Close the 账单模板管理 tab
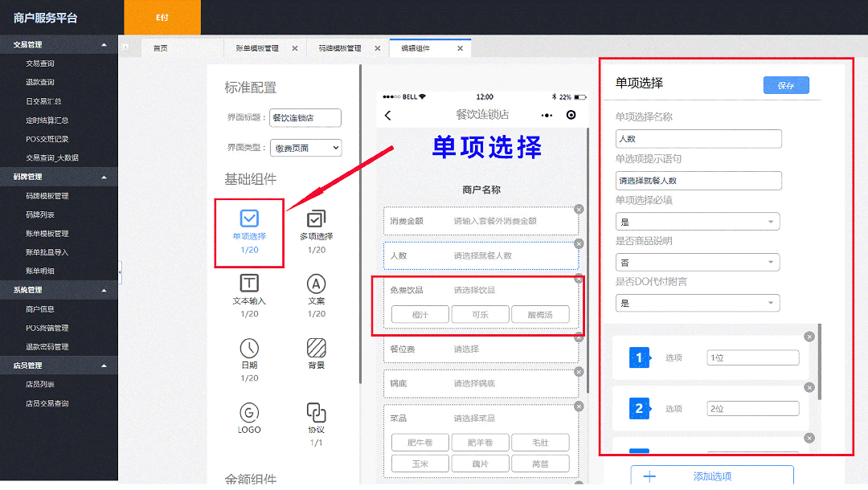 [x=295, y=48]
